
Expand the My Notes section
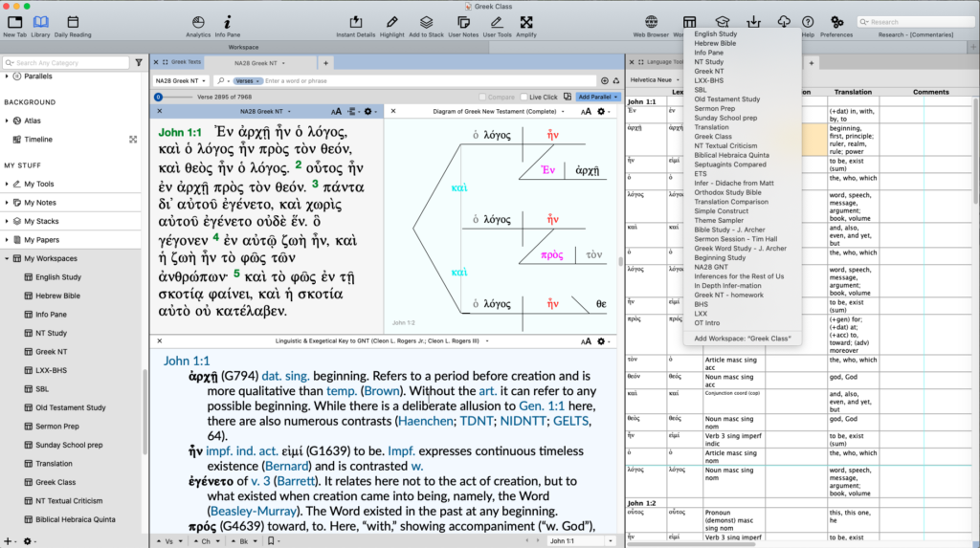(x=7, y=203)
